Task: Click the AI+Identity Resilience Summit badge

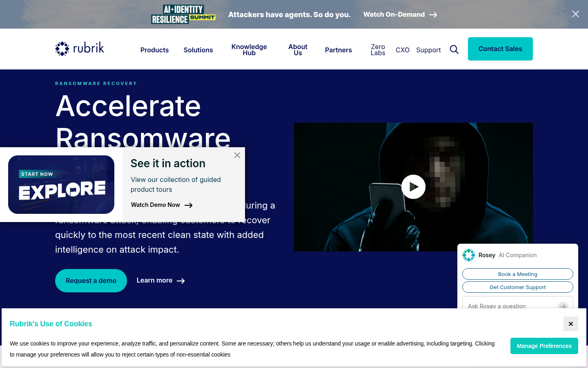Action: (183, 14)
